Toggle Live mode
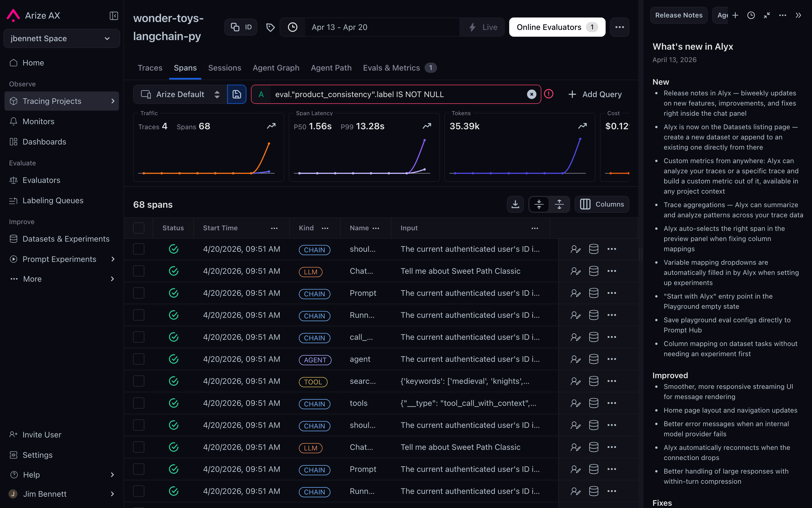Image resolution: width=812 pixels, height=508 pixels. pyautogui.click(x=482, y=27)
